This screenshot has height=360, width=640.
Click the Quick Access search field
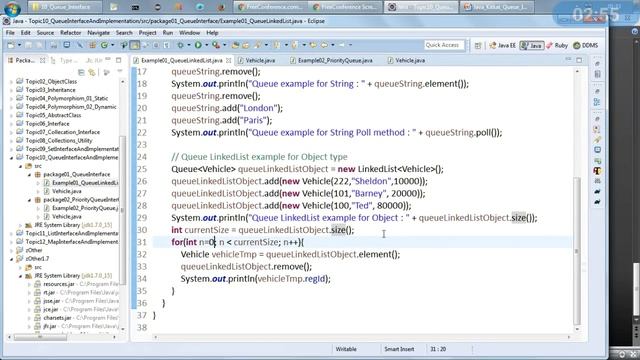click(x=444, y=45)
